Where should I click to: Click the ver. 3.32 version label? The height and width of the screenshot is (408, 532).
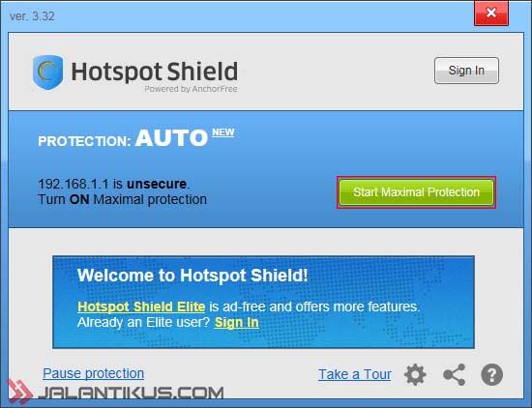(x=32, y=15)
